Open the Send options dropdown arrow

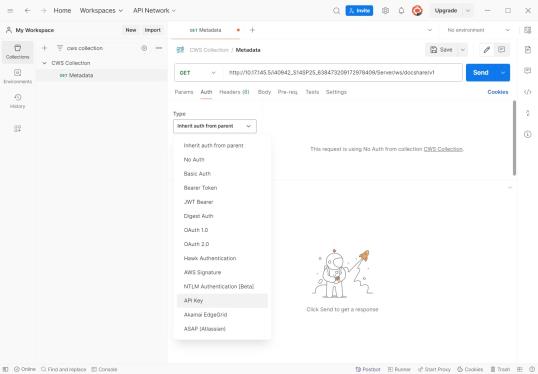pyautogui.click(x=503, y=73)
